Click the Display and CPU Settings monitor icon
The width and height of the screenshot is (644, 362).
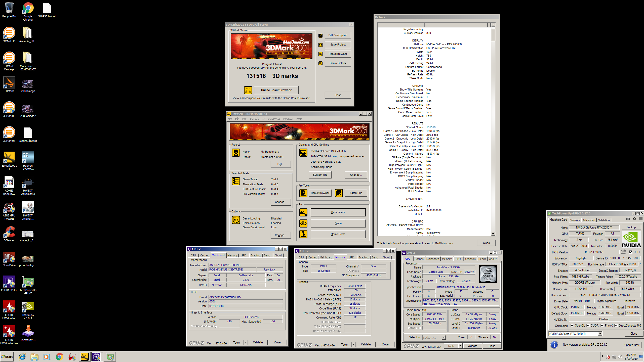[x=303, y=153]
